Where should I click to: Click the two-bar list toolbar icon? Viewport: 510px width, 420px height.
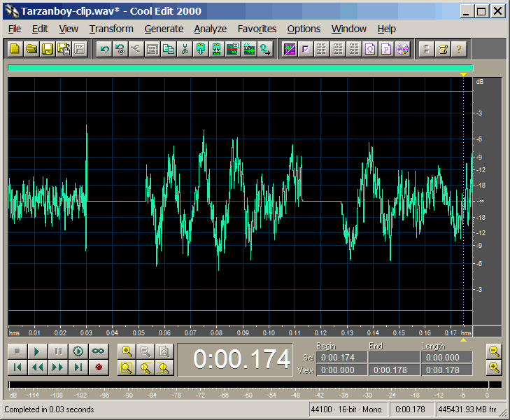(x=427, y=49)
